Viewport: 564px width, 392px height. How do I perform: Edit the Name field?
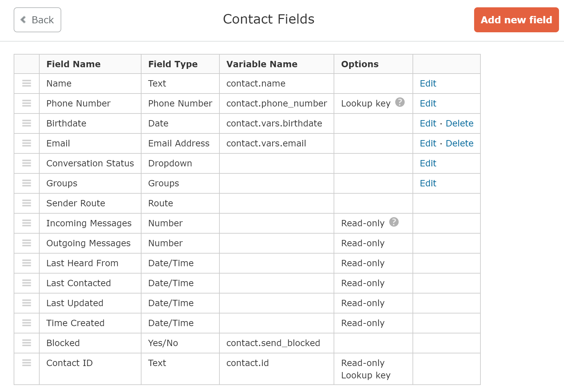tap(428, 84)
